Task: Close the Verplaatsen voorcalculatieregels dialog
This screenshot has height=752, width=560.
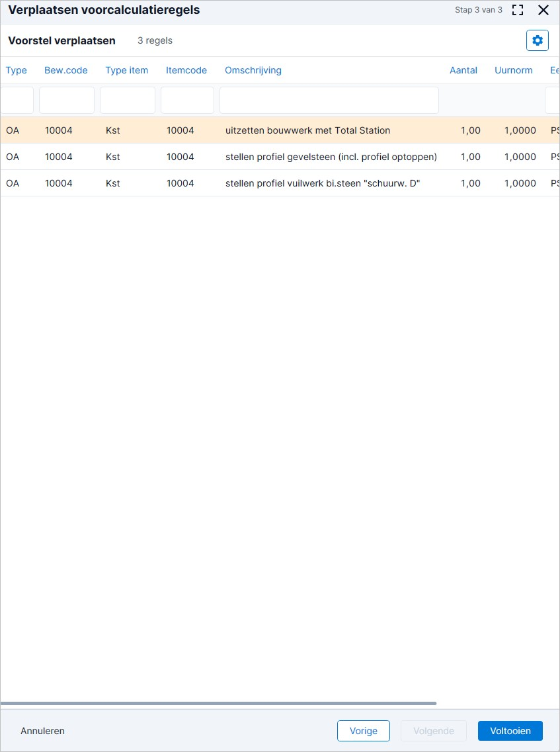Action: point(543,10)
